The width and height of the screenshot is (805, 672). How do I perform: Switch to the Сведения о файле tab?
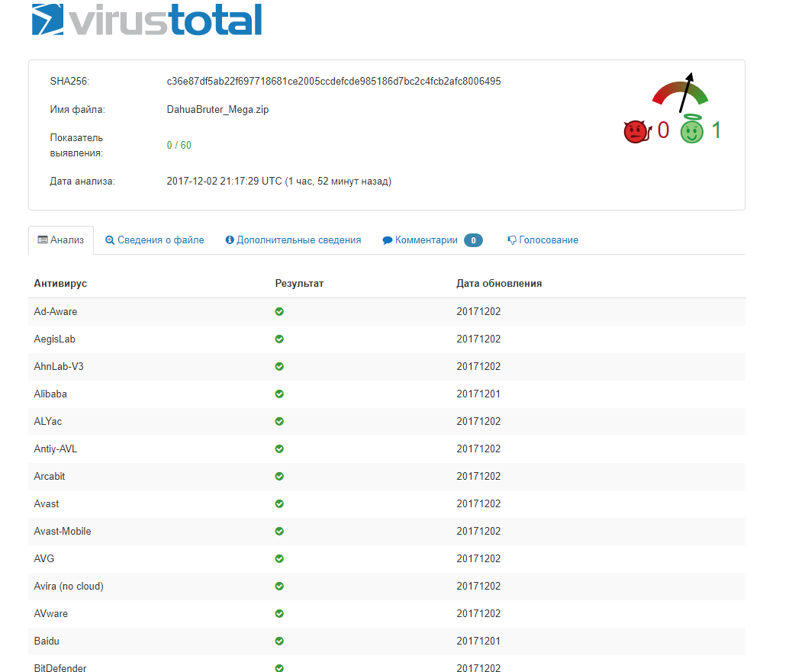coord(155,240)
